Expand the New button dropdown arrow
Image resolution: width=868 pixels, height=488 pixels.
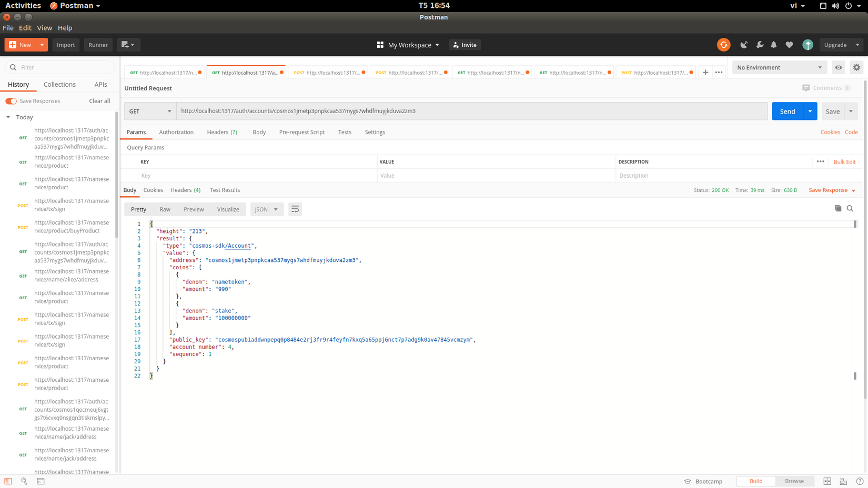click(42, 45)
